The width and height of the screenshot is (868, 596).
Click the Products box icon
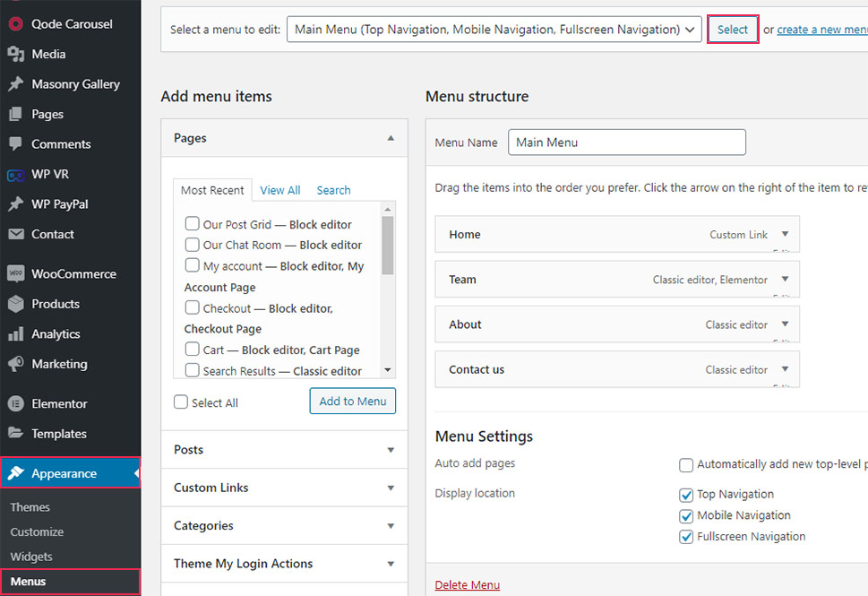click(x=16, y=304)
